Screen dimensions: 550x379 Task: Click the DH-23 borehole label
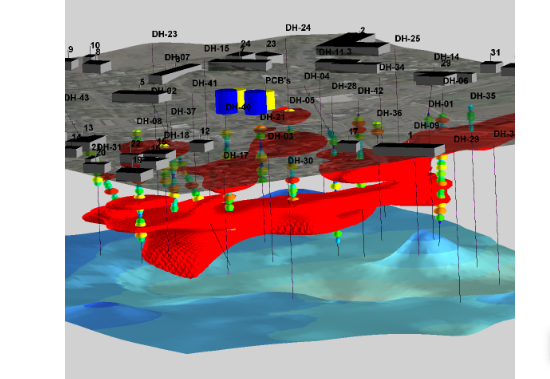coord(165,34)
